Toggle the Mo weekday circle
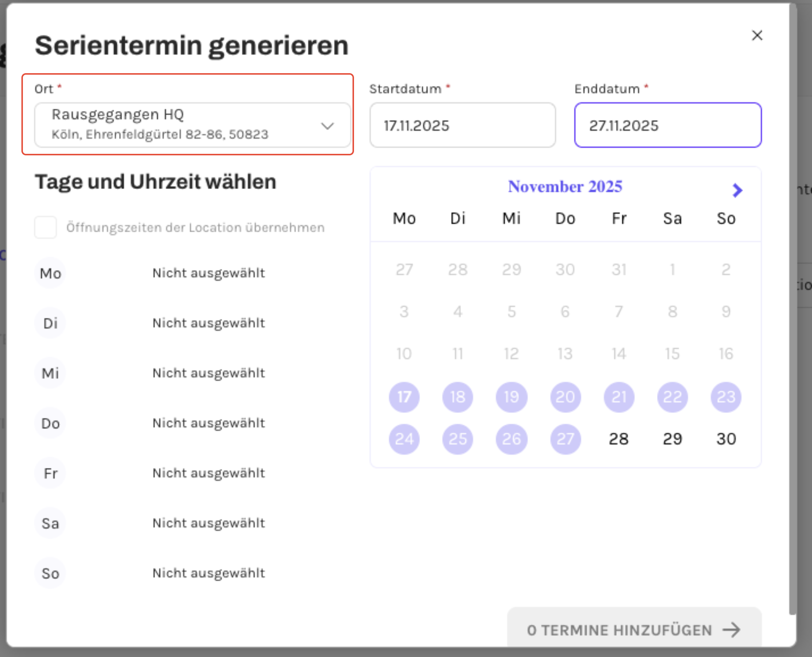This screenshot has height=657, width=812. [x=50, y=273]
